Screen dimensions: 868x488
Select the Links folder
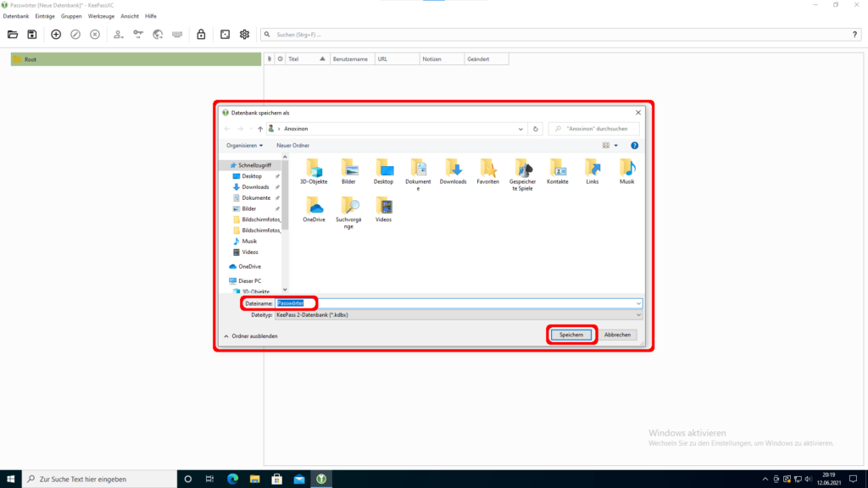(x=593, y=171)
